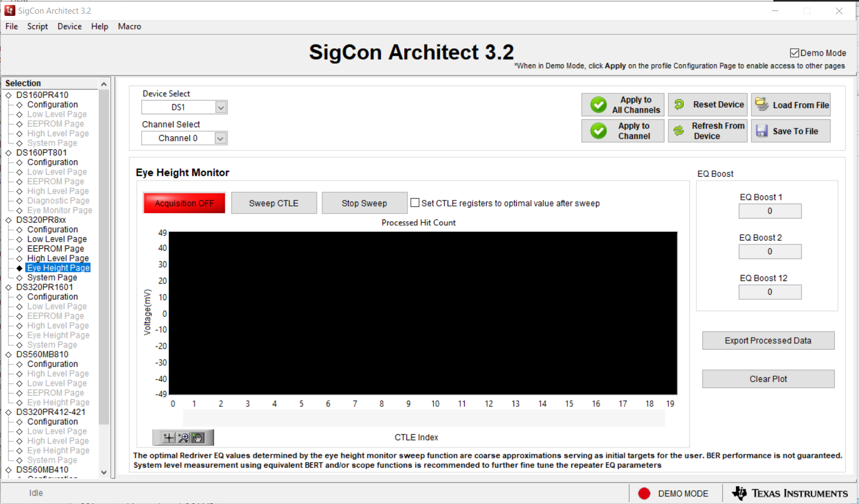Collapse the DS320PR1601 tree node
This screenshot has height=504, width=859.
(x=9, y=287)
